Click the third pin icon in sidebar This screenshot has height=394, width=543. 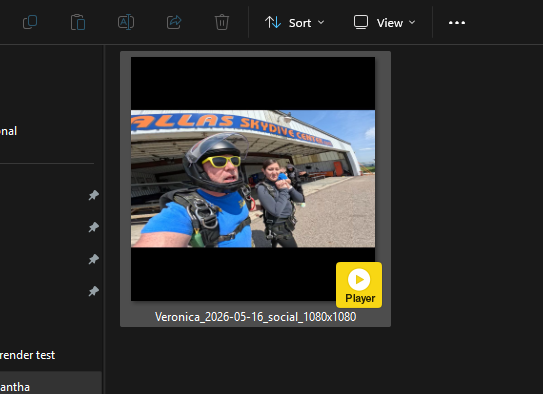tap(94, 259)
